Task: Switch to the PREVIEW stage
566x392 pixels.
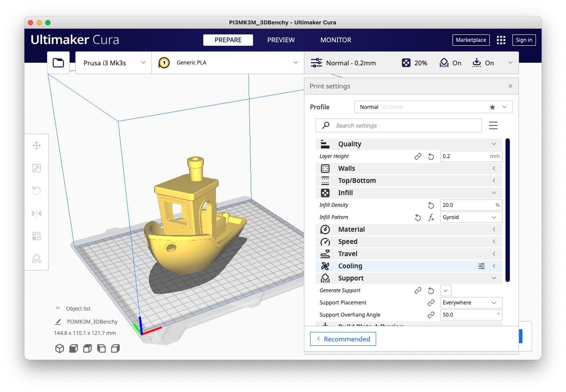Action: (x=281, y=40)
